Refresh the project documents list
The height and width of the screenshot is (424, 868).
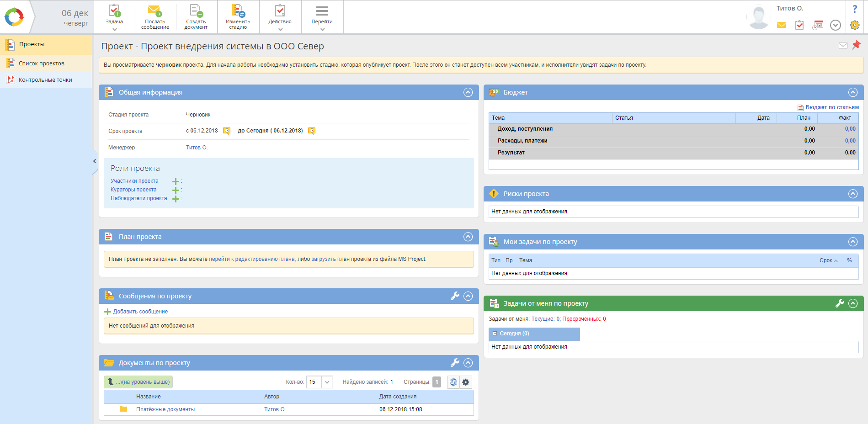(453, 382)
